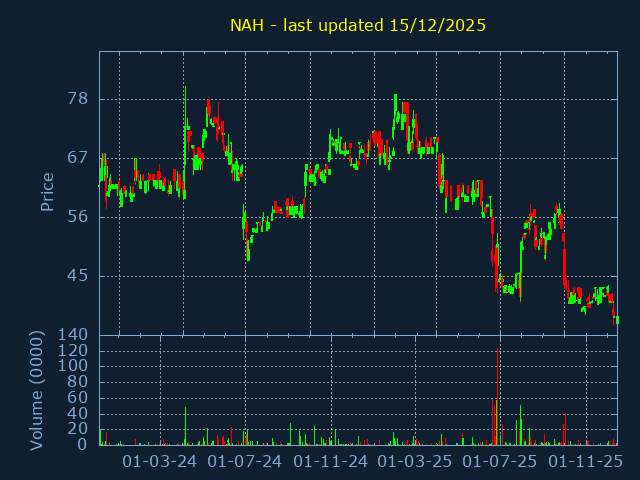Select the 100 volume tick label
This screenshot has height=480, width=640.
tap(74, 367)
